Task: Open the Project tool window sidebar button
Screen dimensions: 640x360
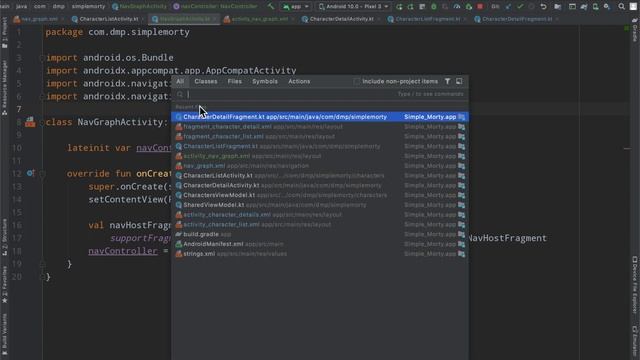Action: [x=4, y=34]
